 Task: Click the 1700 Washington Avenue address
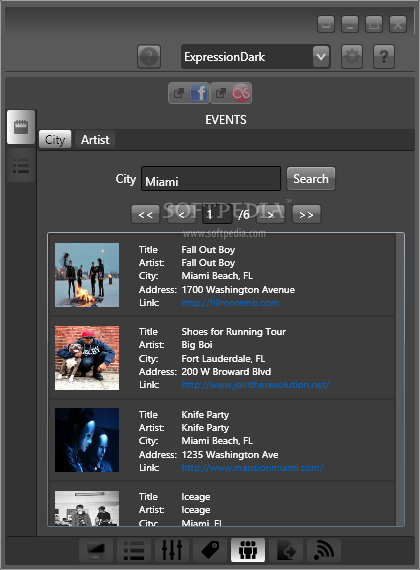point(238,290)
